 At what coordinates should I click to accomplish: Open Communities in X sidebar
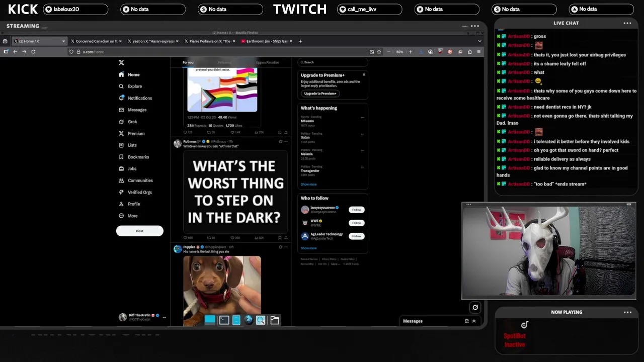135,180
